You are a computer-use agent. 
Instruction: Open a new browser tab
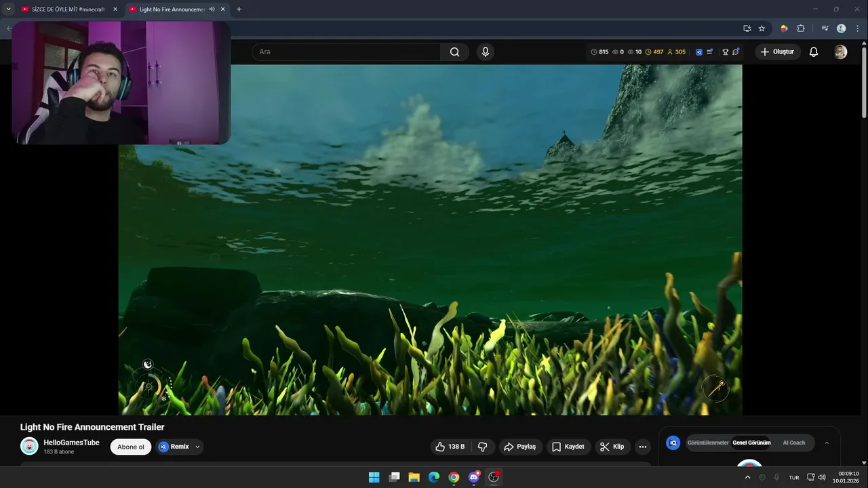[239, 9]
